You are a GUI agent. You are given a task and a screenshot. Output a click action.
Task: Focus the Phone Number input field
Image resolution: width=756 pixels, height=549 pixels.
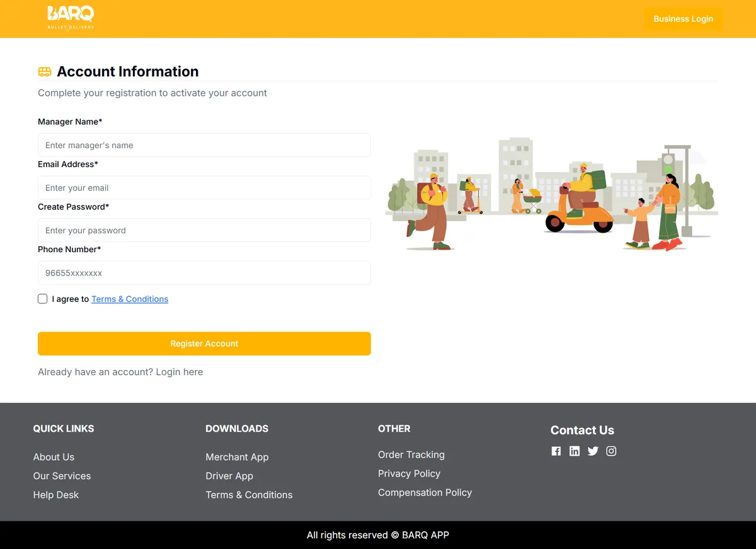coord(204,273)
